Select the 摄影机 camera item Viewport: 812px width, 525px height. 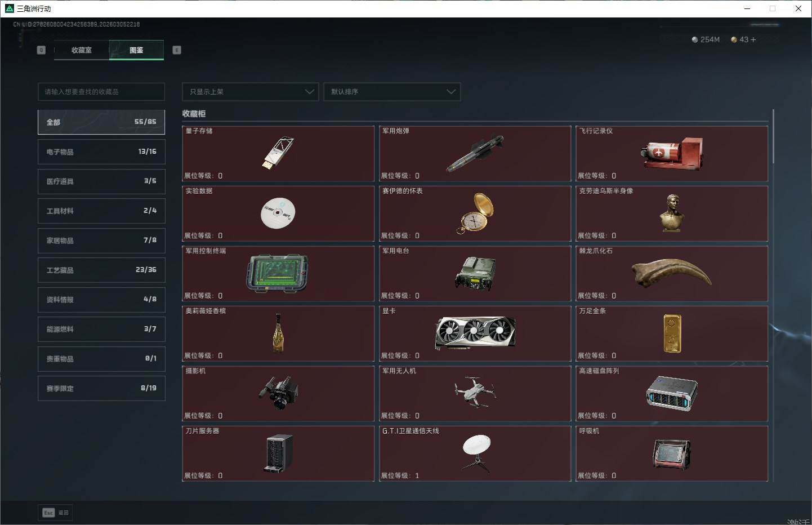(x=278, y=393)
